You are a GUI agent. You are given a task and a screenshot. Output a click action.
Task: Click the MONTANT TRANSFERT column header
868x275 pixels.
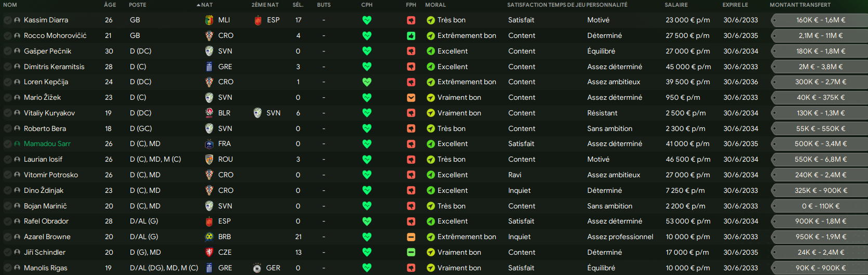[x=800, y=5]
